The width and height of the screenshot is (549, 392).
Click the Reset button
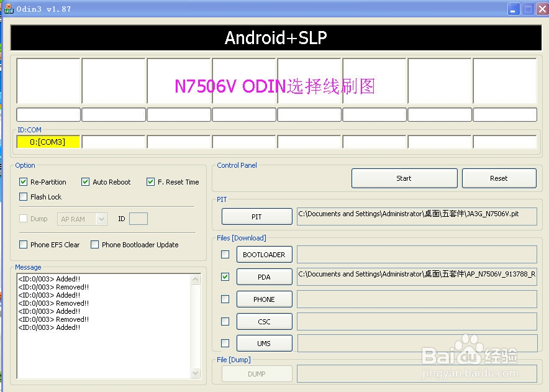click(x=499, y=178)
